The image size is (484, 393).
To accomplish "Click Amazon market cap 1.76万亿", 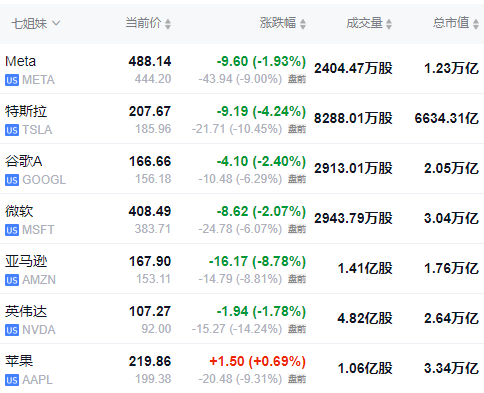I will [451, 268].
